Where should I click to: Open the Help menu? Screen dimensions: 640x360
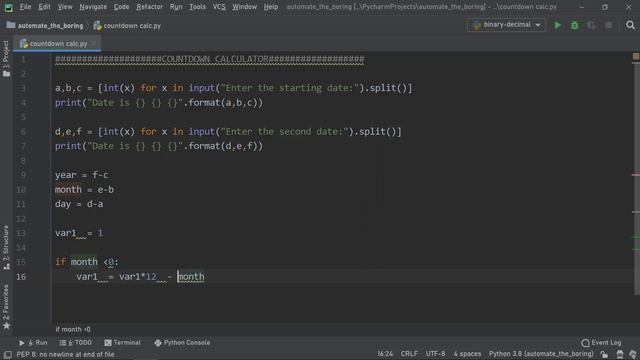271,7
